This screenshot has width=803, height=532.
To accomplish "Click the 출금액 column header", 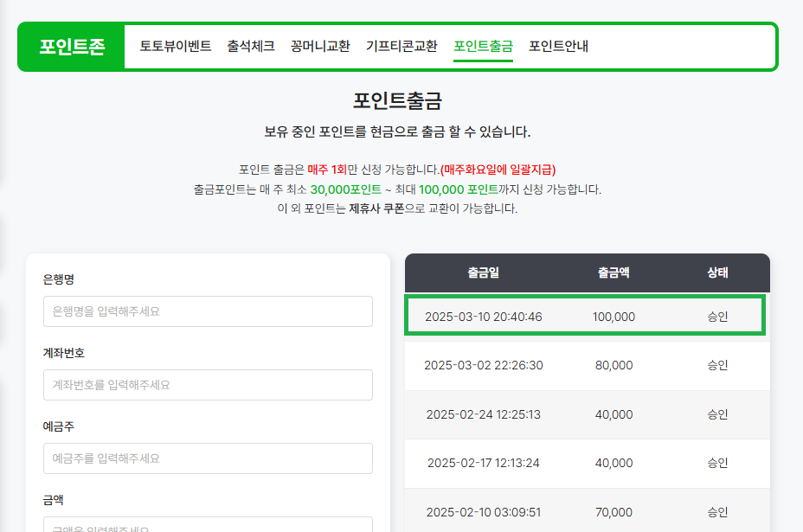I will 613,272.
